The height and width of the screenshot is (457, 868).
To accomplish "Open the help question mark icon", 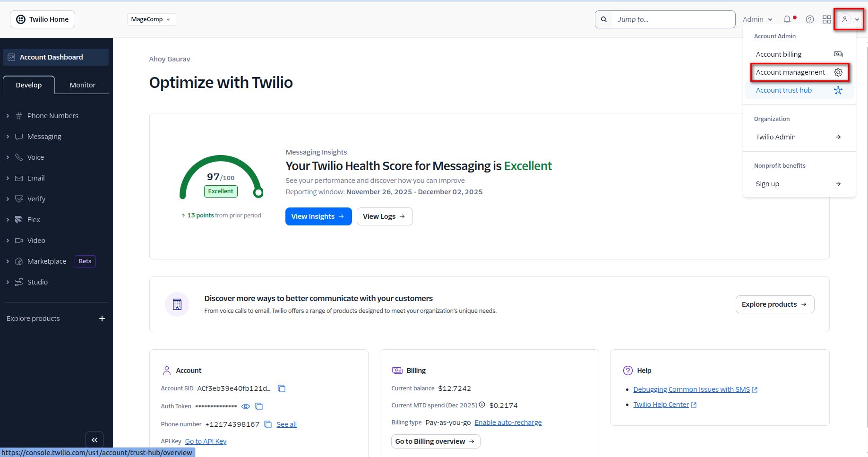I will click(x=810, y=19).
